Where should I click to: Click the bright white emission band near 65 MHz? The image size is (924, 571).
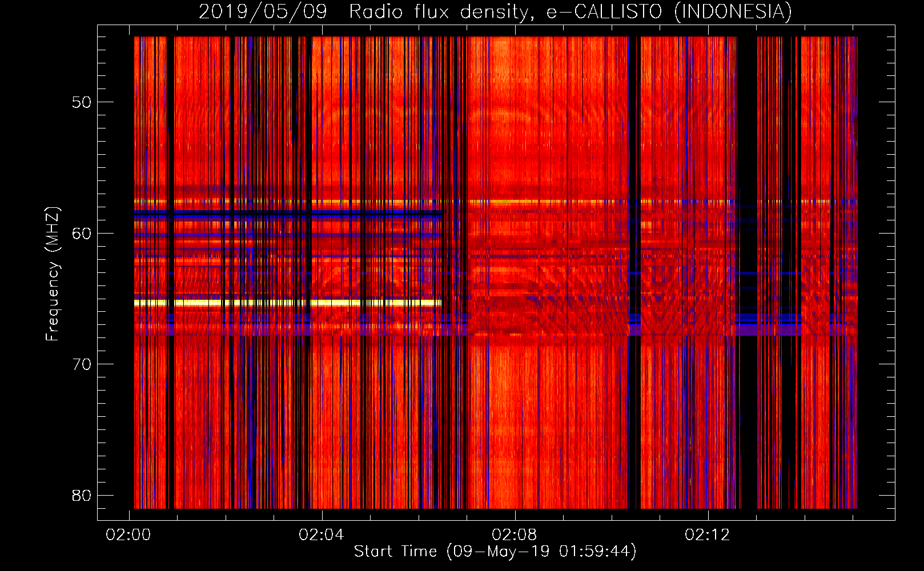click(x=288, y=303)
